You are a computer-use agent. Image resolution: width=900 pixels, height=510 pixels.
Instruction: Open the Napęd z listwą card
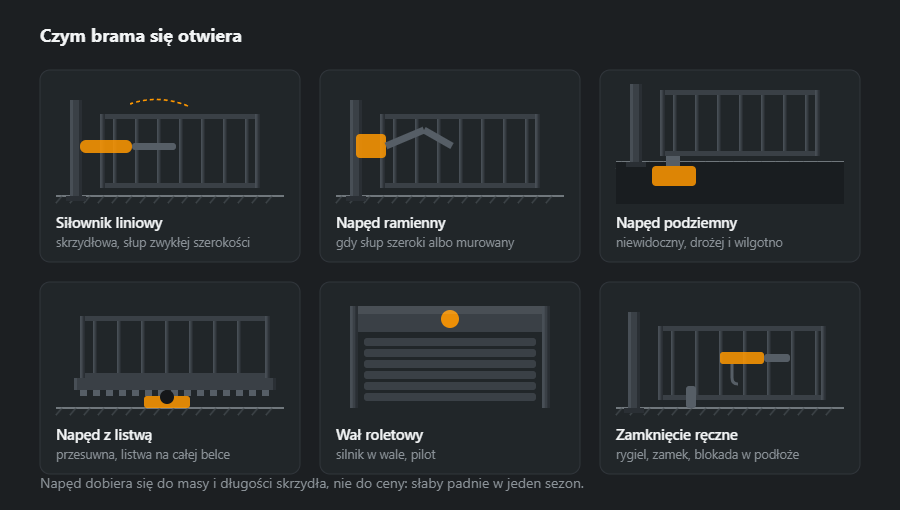pos(170,377)
